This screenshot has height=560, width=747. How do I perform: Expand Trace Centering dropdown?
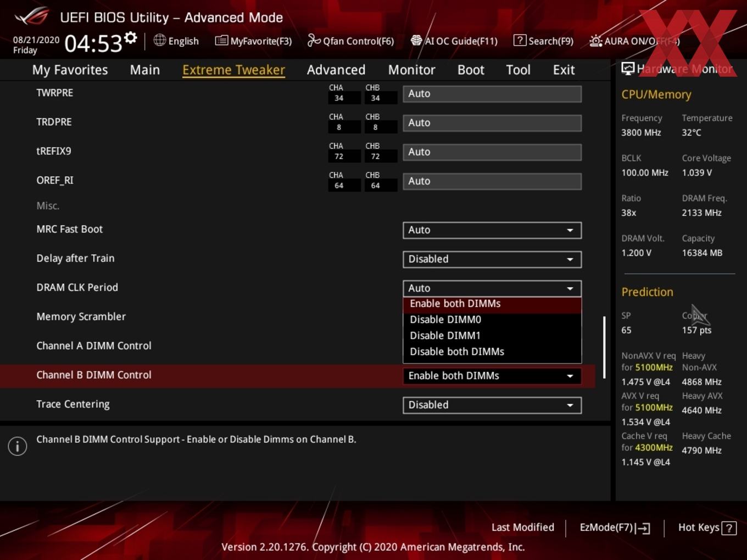(x=492, y=405)
